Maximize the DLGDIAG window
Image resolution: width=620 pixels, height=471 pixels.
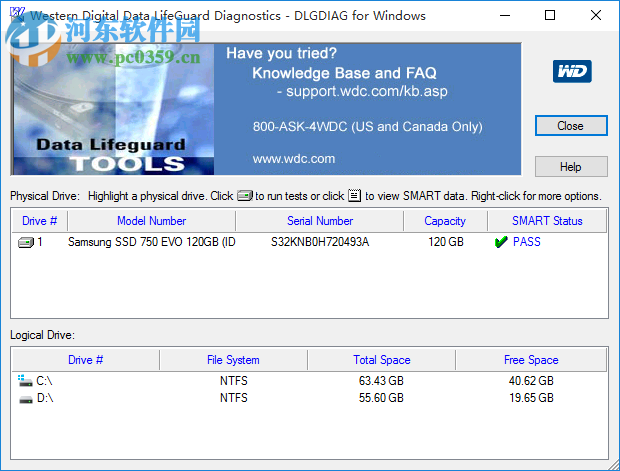pos(550,15)
